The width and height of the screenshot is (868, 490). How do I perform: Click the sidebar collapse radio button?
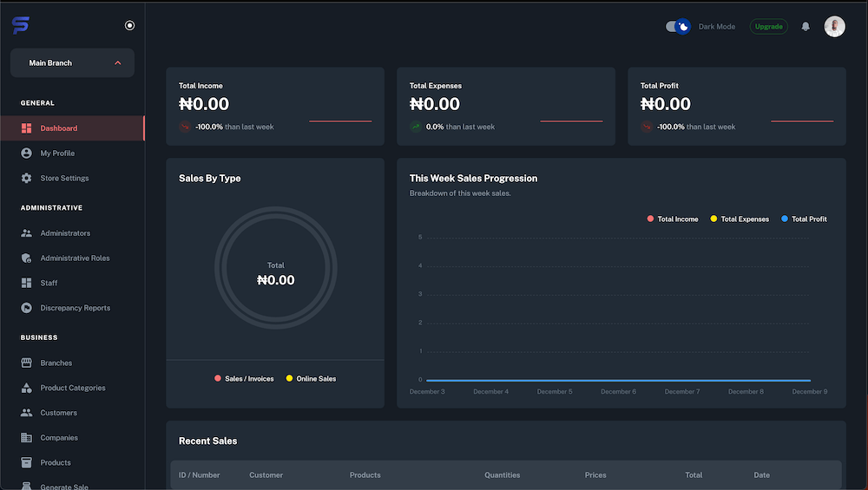click(129, 26)
